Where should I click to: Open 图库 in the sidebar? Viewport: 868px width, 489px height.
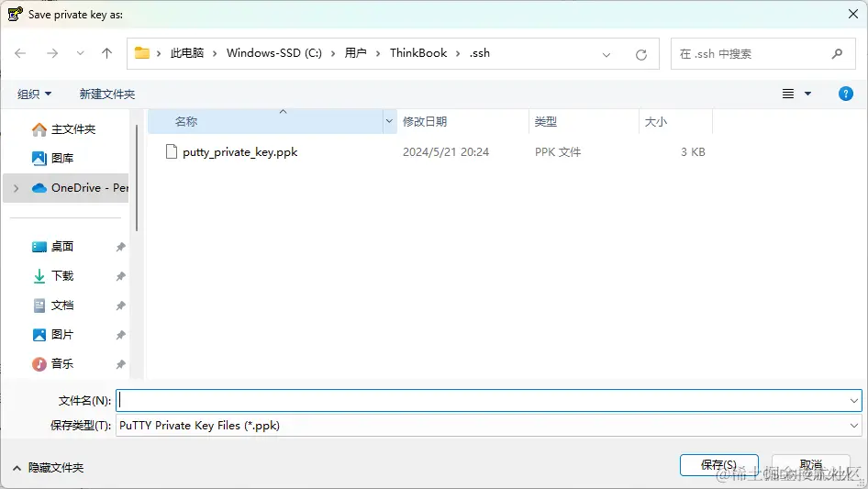pos(52,159)
